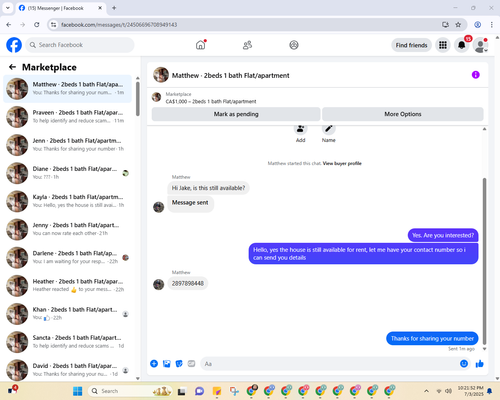Open the David conversation
Screen dimensions: 500x400
click(x=67, y=370)
